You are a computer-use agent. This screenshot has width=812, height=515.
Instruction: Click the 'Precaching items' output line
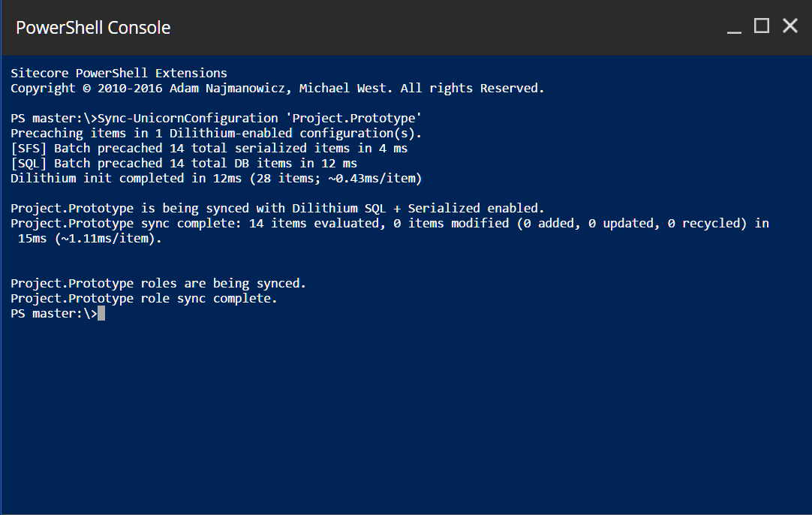[216, 133]
